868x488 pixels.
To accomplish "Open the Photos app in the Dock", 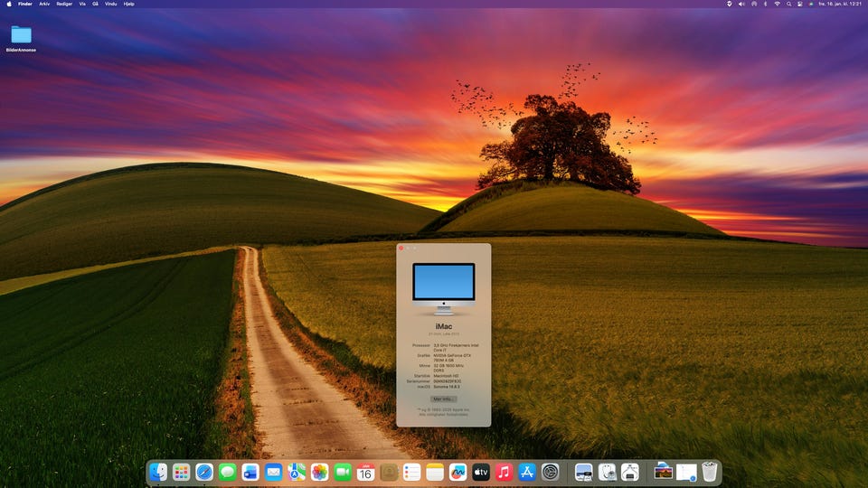I will click(x=319, y=472).
